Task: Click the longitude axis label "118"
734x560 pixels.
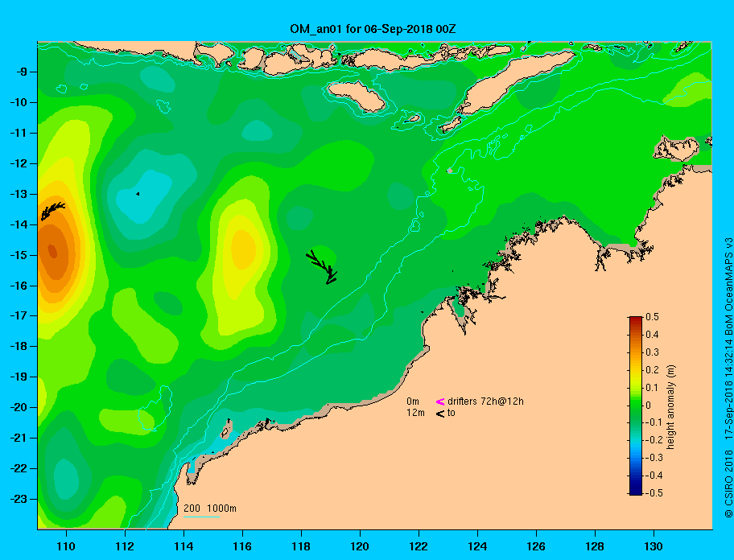Action: tap(301, 546)
